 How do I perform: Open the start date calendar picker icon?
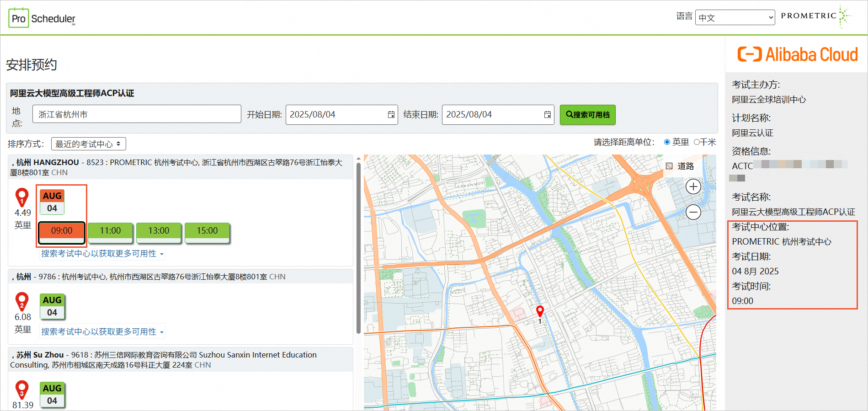click(391, 115)
